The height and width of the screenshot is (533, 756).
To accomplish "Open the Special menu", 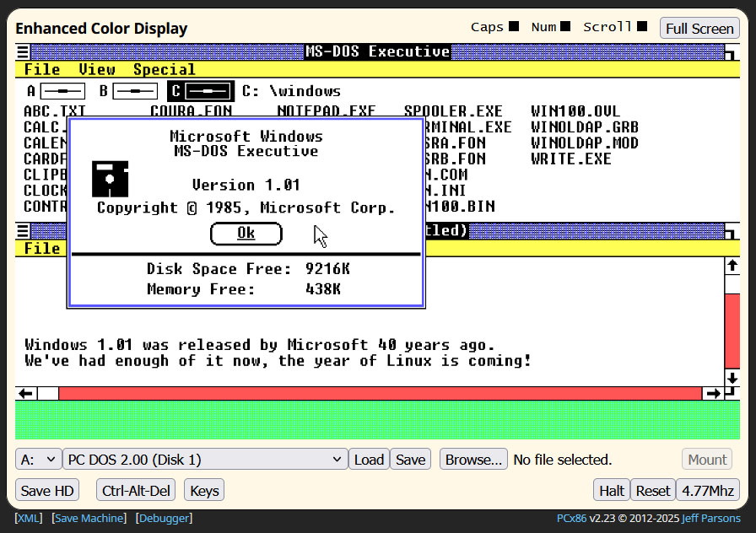I will tap(165, 69).
